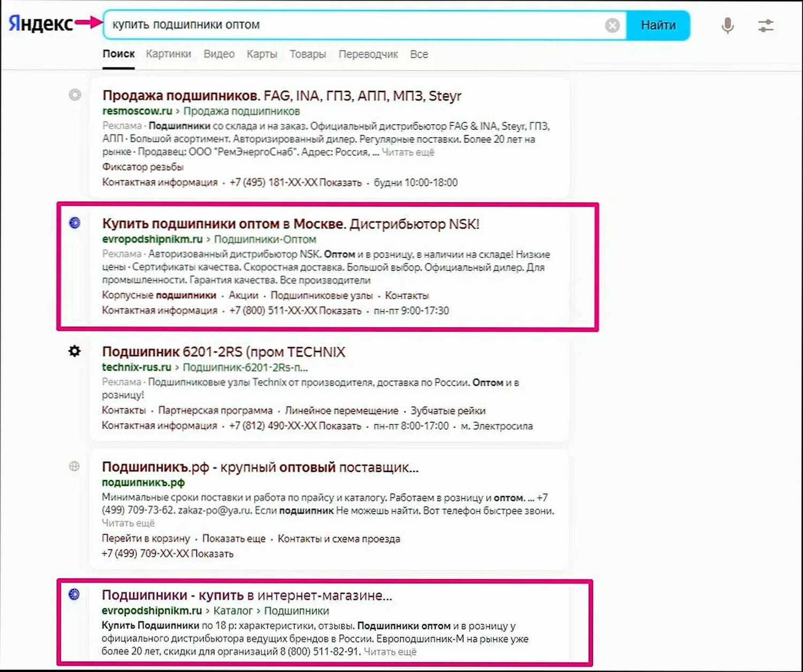Open the Переводчик tab
The height and width of the screenshot is (672, 803).
368,54
